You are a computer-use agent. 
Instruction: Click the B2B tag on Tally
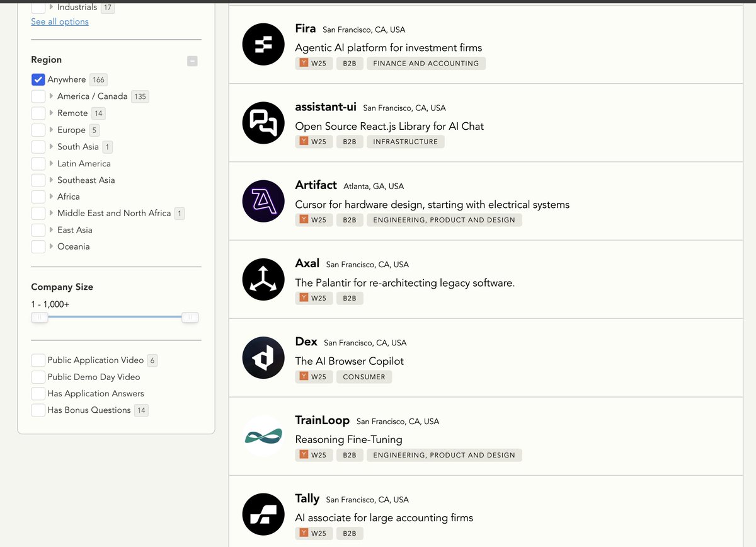pos(350,533)
